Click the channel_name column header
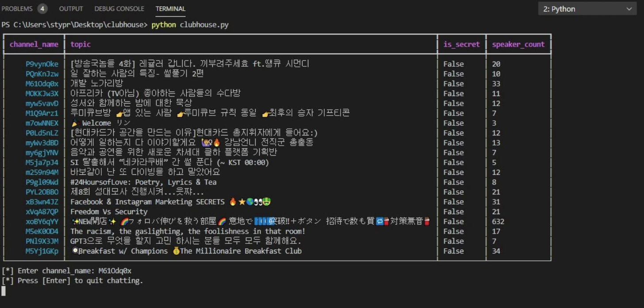 point(34,44)
